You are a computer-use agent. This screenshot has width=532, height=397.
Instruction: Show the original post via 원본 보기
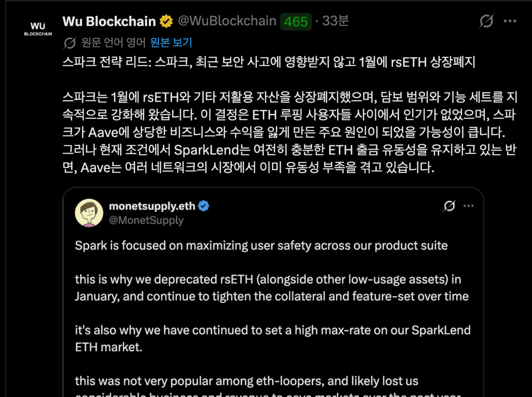[x=171, y=42]
